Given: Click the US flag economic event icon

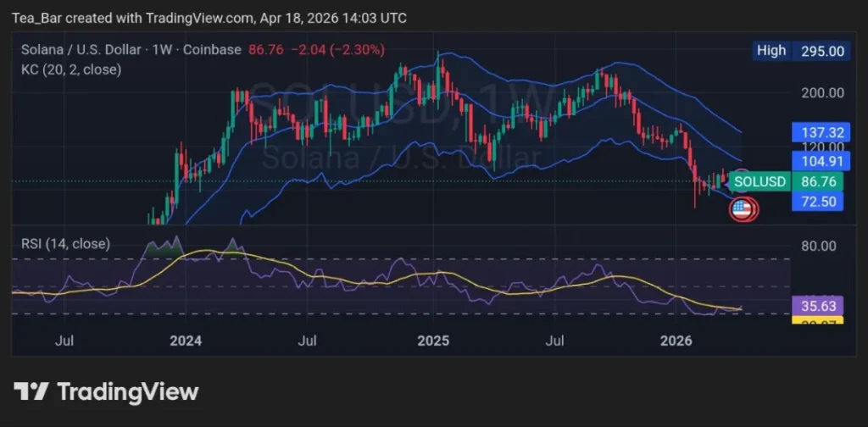Looking at the screenshot, I should [x=742, y=210].
